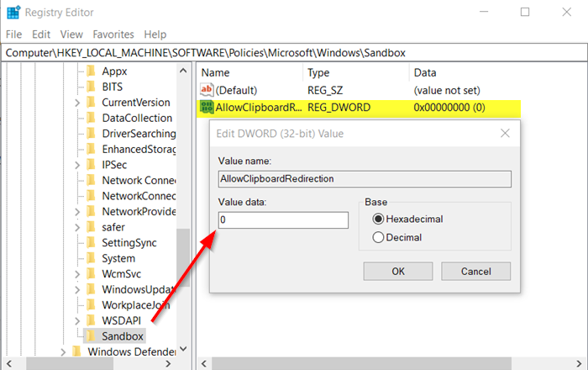This screenshot has height=370, width=588.
Task: Click the WSDAPI folder icon
Action: (91, 320)
